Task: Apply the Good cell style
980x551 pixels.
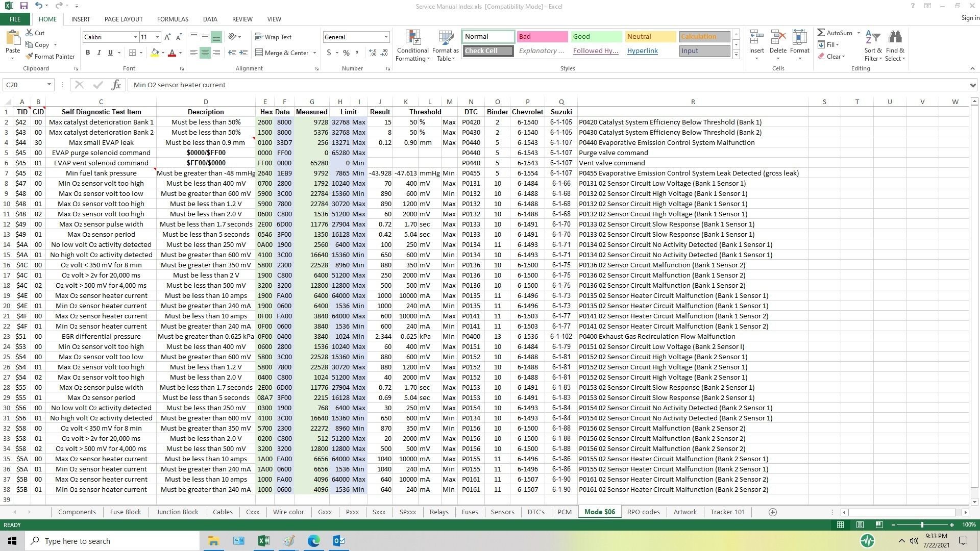Action: (x=597, y=37)
